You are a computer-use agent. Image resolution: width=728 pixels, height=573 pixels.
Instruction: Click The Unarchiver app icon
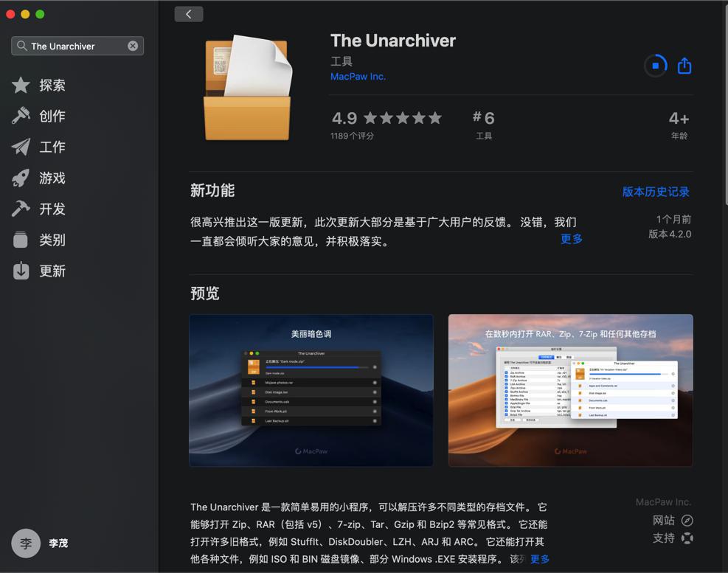point(249,87)
